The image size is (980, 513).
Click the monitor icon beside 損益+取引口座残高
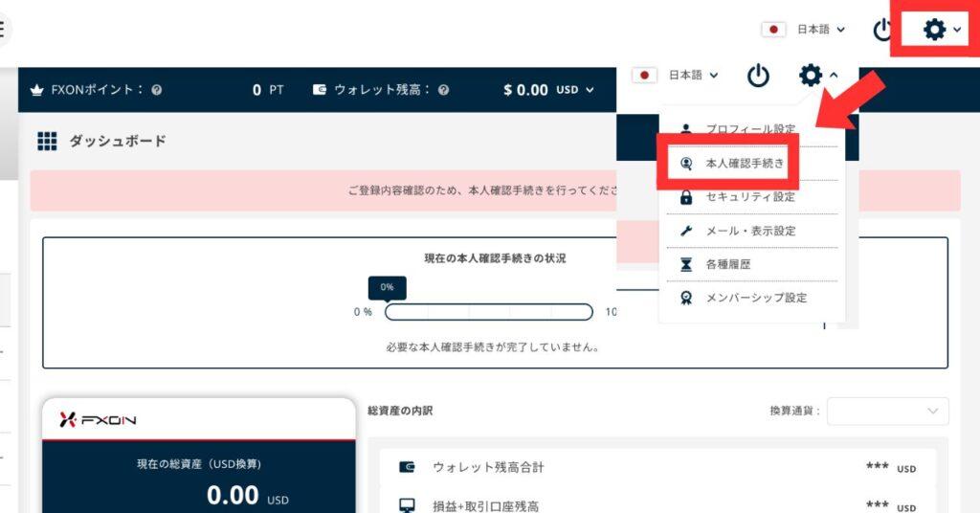[x=407, y=505]
